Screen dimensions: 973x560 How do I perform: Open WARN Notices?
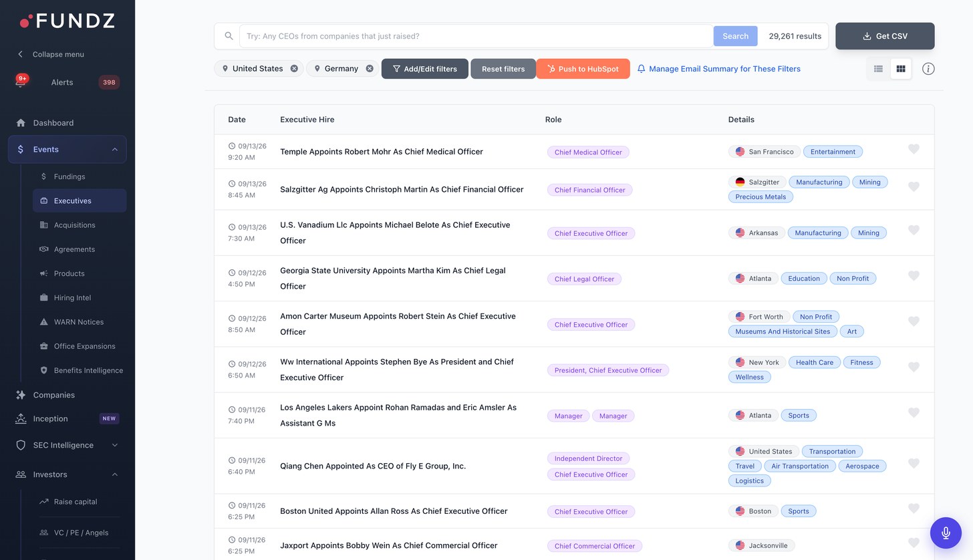(79, 322)
